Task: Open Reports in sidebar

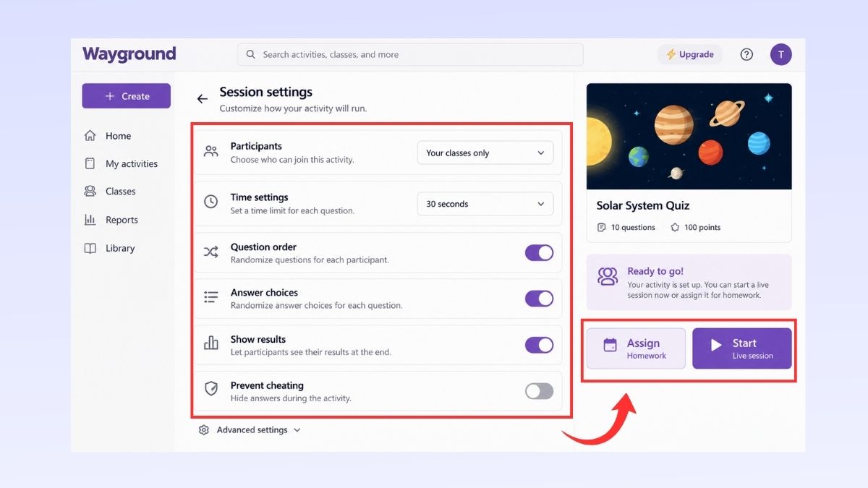Action: tap(111, 220)
